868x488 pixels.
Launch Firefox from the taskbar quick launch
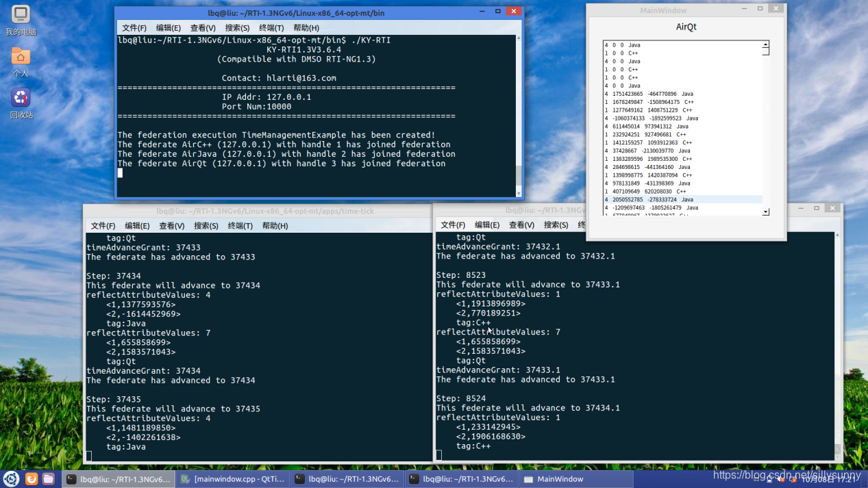tap(31, 479)
